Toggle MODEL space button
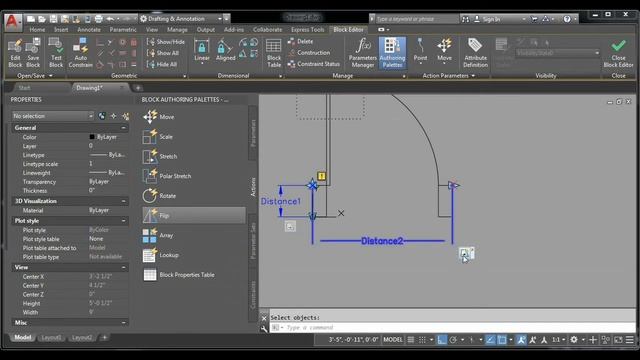The image size is (640, 360). point(393,340)
